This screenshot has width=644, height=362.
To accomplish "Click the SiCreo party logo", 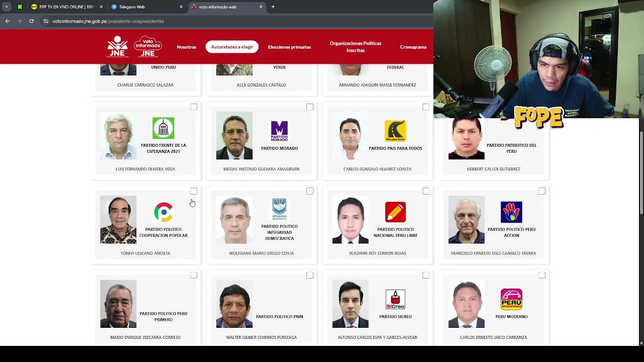I will tap(395, 299).
